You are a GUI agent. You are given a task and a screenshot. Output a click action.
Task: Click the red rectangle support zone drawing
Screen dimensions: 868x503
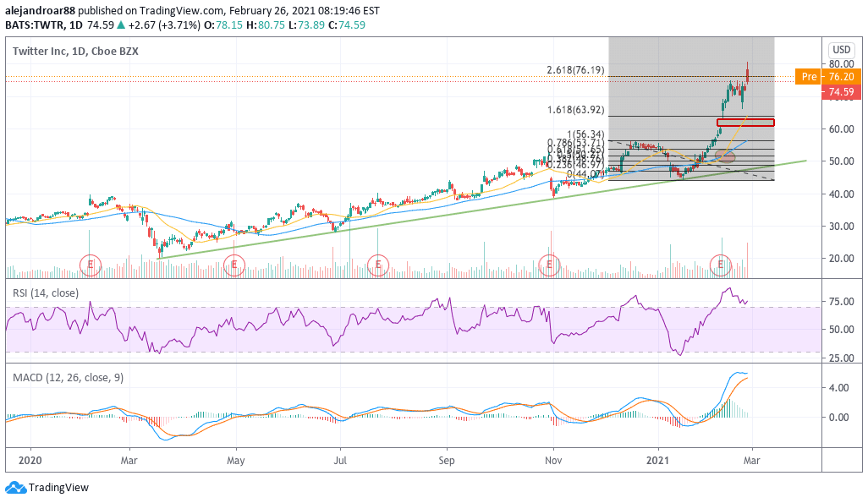(745, 123)
